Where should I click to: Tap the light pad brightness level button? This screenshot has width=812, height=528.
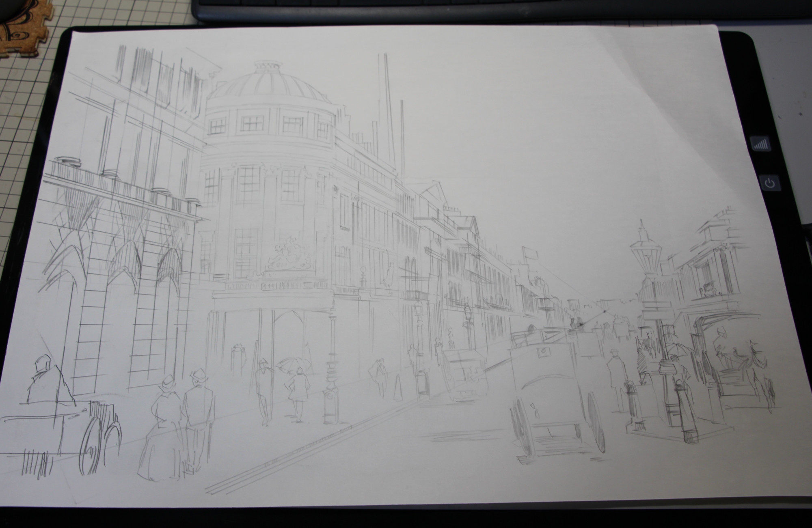coord(760,144)
